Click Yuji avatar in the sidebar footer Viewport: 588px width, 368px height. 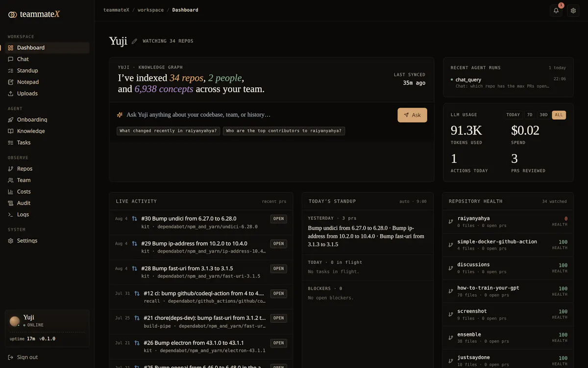pos(15,321)
